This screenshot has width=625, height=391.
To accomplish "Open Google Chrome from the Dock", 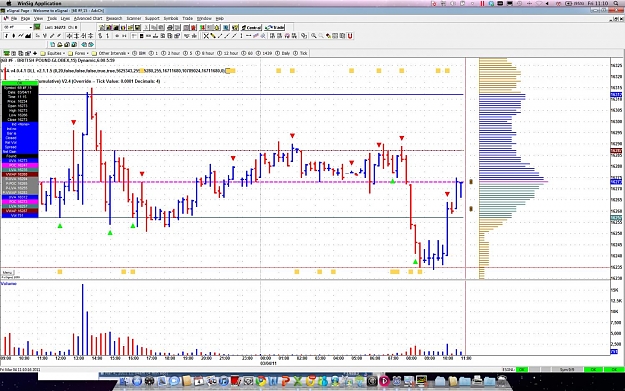I will click(x=260, y=381).
